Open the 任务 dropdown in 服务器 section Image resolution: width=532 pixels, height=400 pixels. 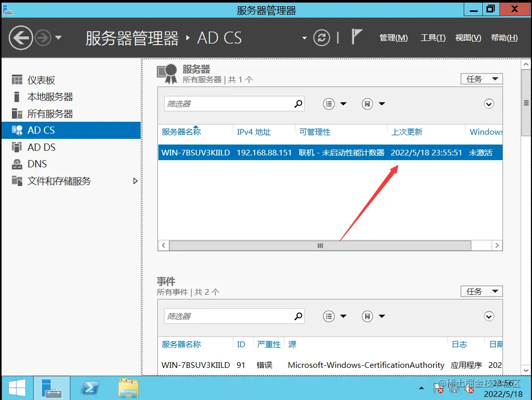point(481,79)
